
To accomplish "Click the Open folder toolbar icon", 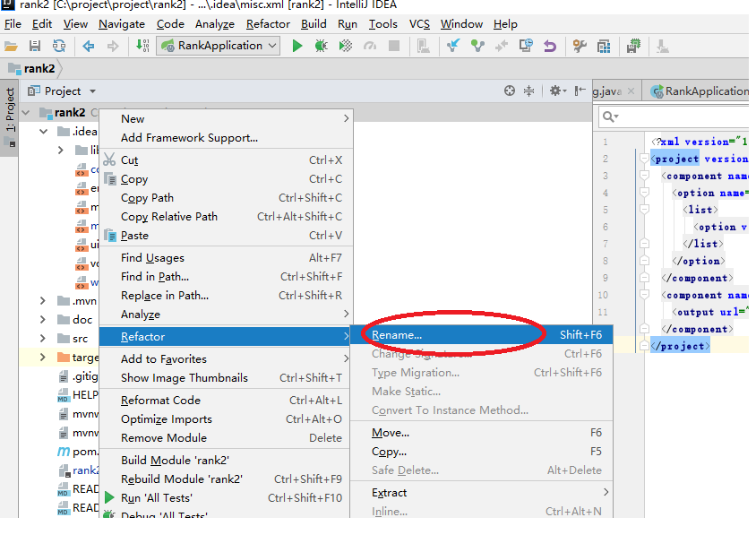I will click(x=11, y=47).
